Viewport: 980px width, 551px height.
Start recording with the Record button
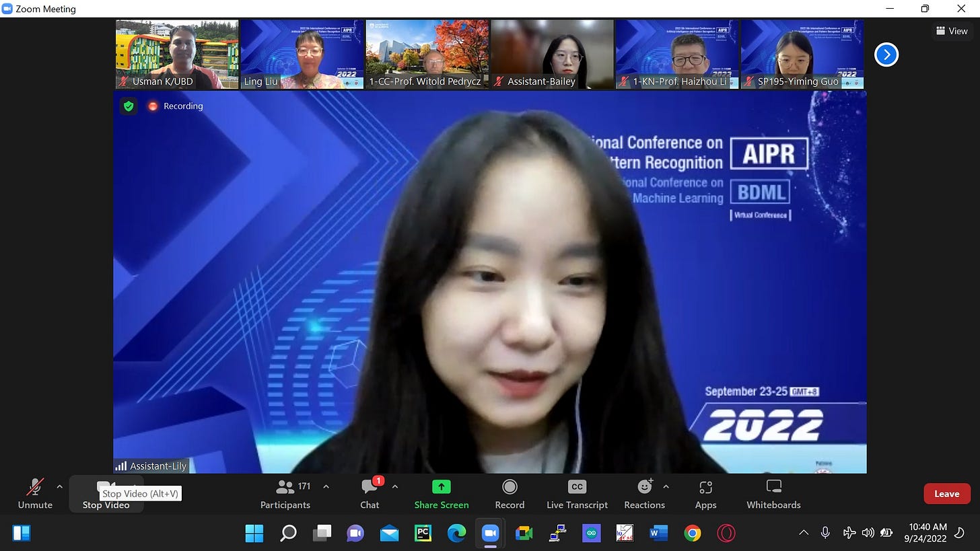point(510,493)
